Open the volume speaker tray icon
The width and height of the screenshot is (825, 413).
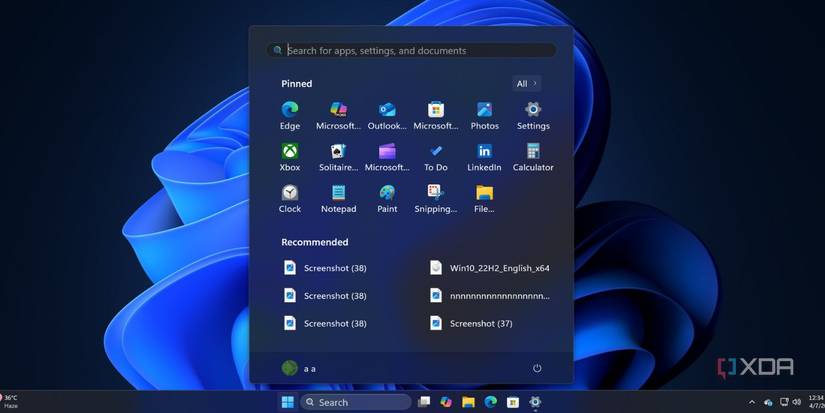click(x=797, y=402)
